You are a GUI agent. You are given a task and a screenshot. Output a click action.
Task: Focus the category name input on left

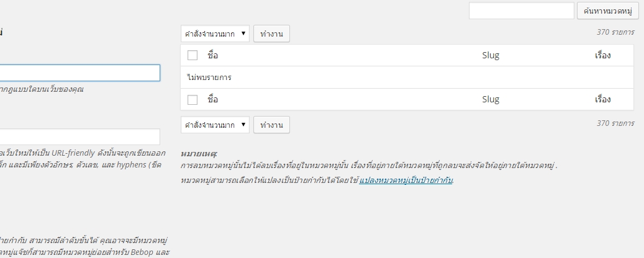pos(79,73)
